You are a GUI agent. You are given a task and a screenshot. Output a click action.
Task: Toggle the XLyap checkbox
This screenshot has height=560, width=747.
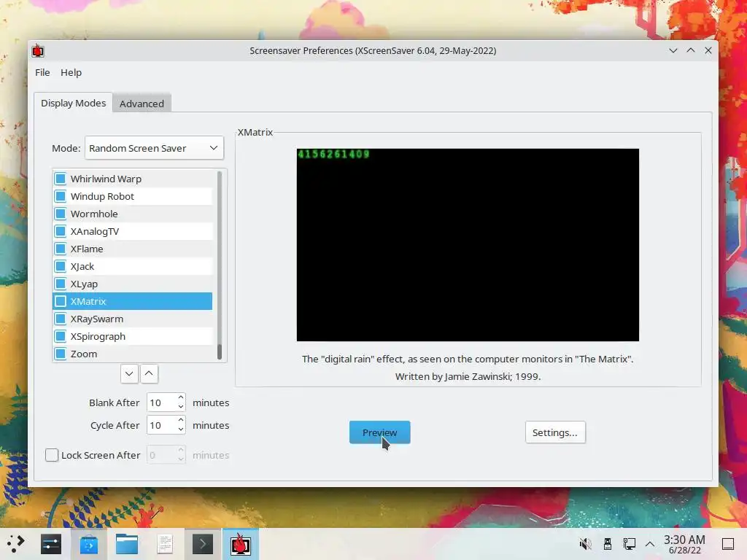[x=60, y=284]
